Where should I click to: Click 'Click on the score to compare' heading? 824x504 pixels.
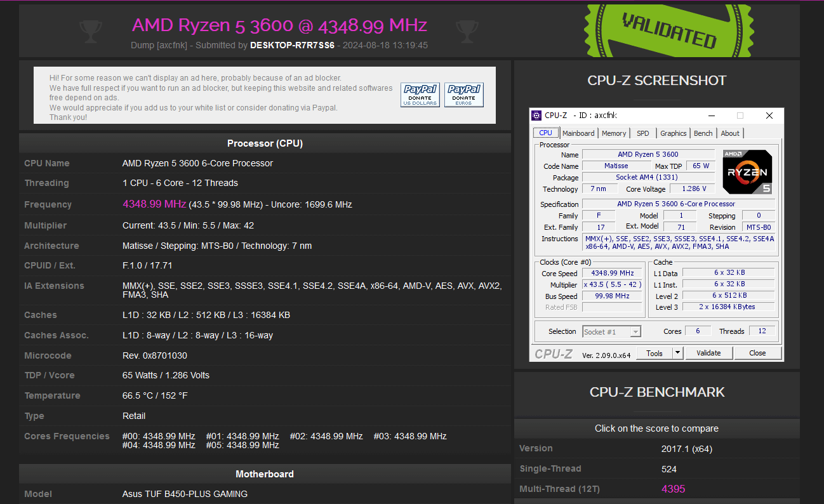coord(656,428)
